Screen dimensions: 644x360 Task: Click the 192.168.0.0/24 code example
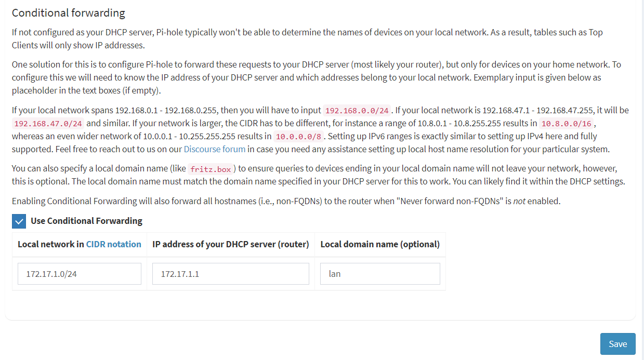point(357,111)
